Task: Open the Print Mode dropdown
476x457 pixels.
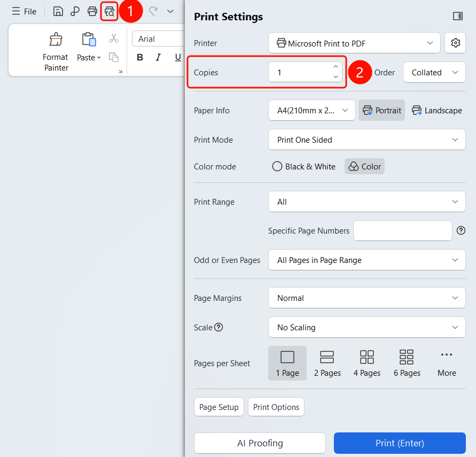Action: 366,140
